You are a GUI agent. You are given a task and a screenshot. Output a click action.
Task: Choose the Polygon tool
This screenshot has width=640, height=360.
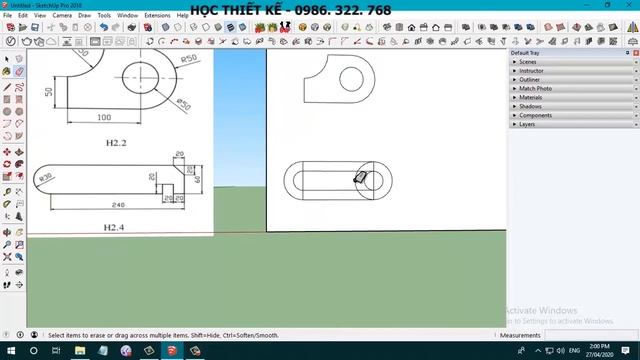click(19, 111)
